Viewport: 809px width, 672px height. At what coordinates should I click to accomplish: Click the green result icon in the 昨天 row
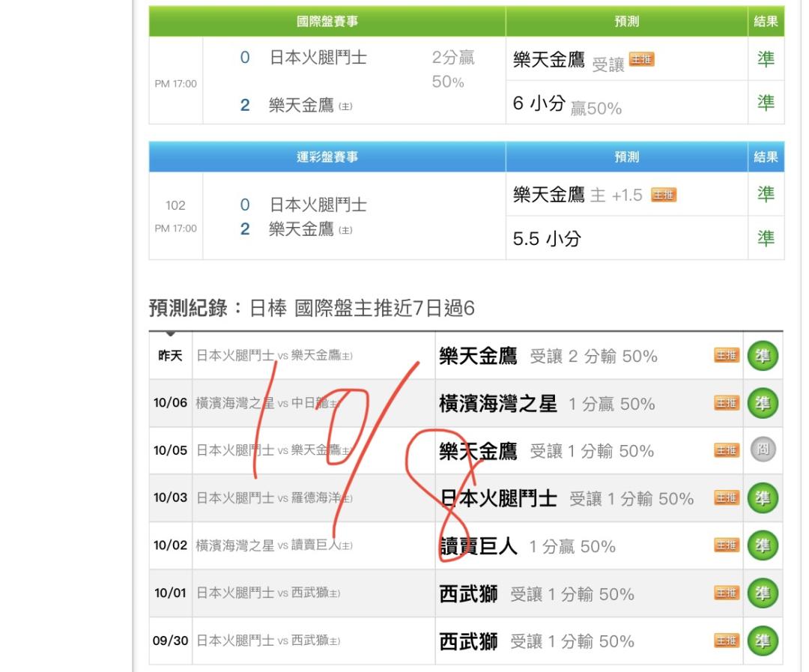pyautogui.click(x=763, y=356)
